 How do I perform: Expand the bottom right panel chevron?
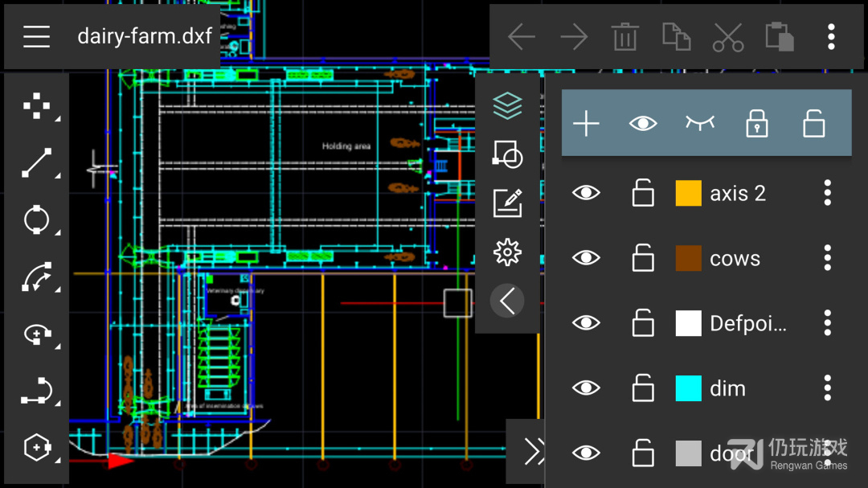[530, 452]
